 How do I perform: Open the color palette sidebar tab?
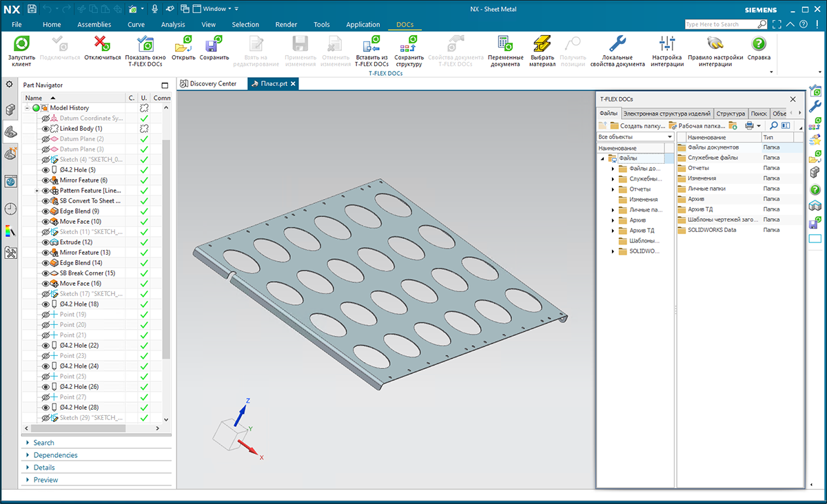click(x=10, y=231)
